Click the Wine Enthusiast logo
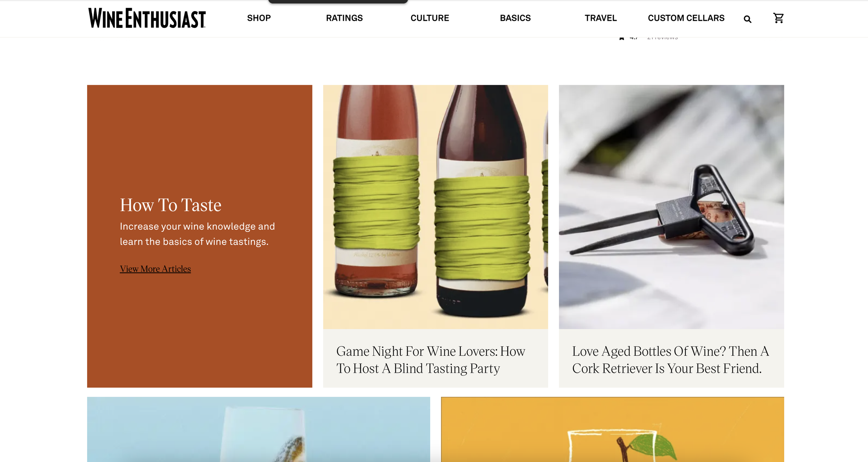This screenshot has width=868, height=462. pyautogui.click(x=147, y=18)
